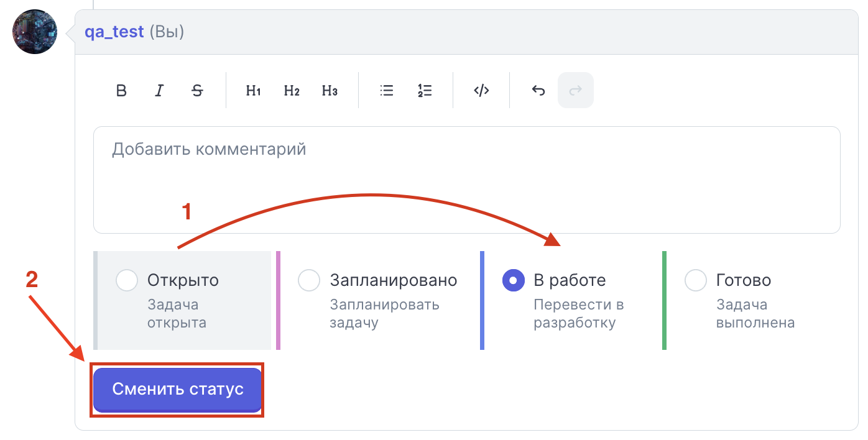Set heading level H1
This screenshot has width=868, height=440.
point(253,91)
